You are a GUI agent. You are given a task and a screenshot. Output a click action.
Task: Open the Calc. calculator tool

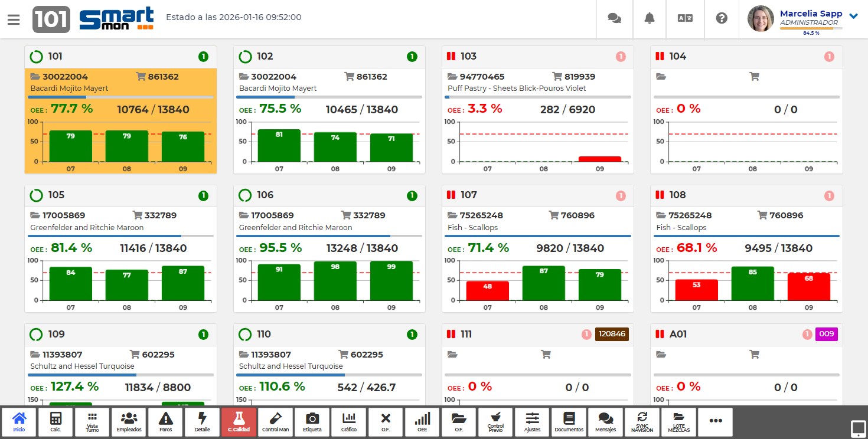pyautogui.click(x=56, y=422)
